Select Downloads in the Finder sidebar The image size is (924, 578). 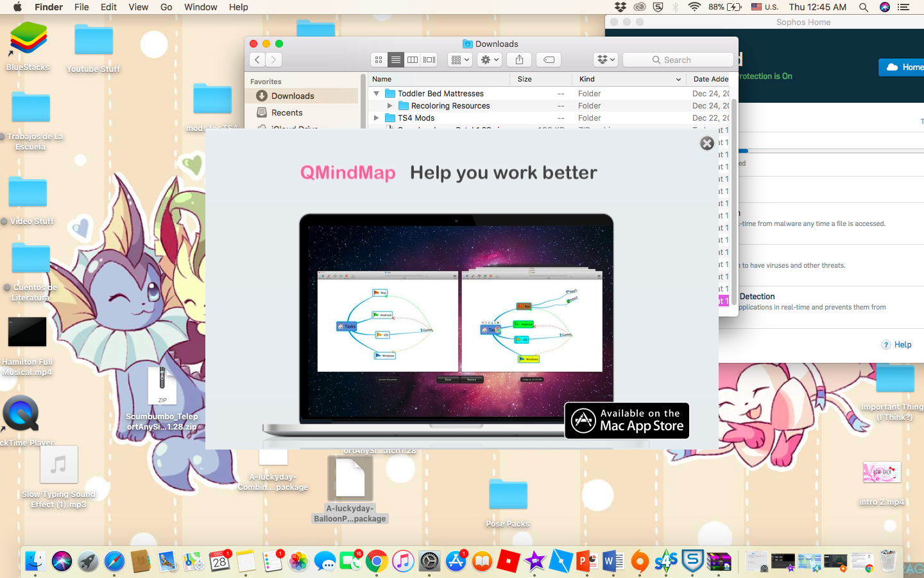[x=302, y=96]
